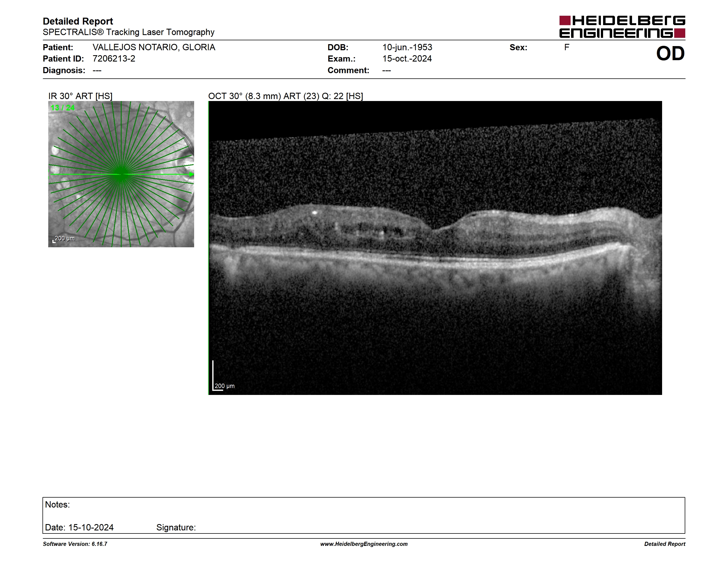Click the "Diagnosis:" label
Image resolution: width=728 pixels, height=563 pixels.
64,70
